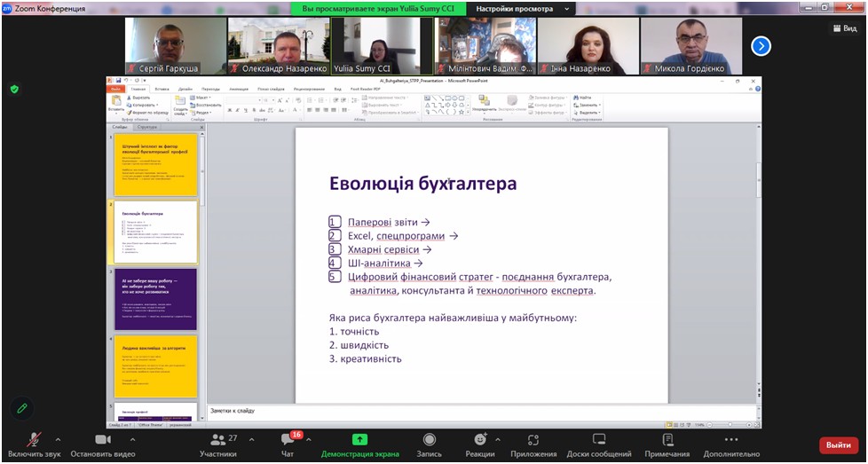Click the green pencil annotation icon

coord(23,409)
